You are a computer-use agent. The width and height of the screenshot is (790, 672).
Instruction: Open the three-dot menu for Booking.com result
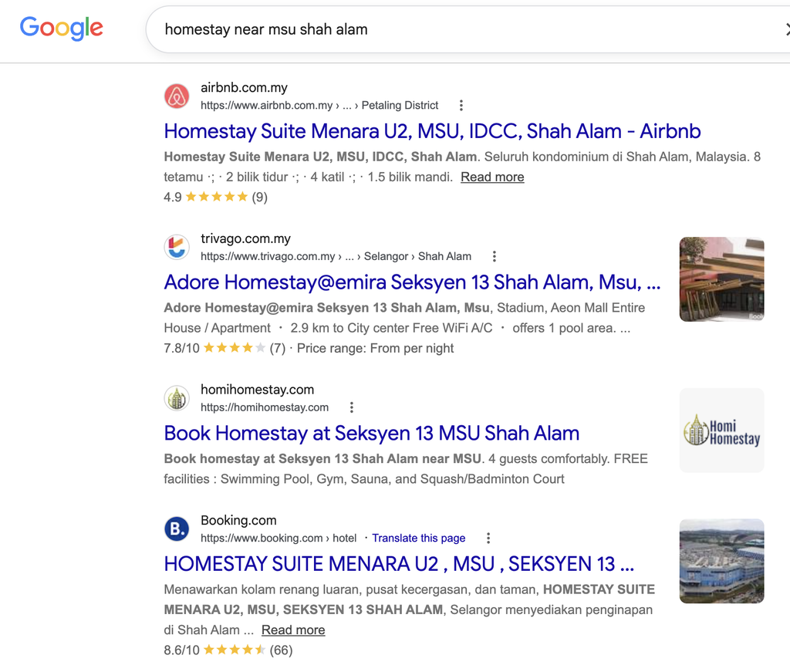(x=488, y=538)
